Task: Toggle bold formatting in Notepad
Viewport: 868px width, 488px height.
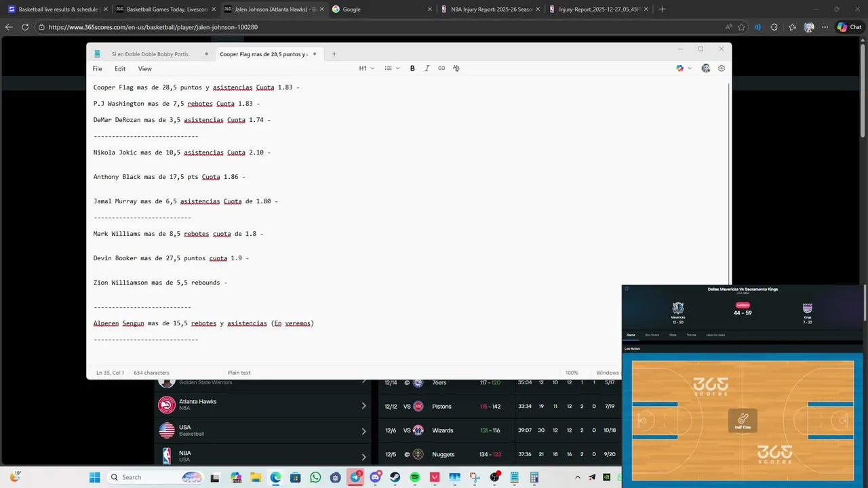Action: click(412, 68)
